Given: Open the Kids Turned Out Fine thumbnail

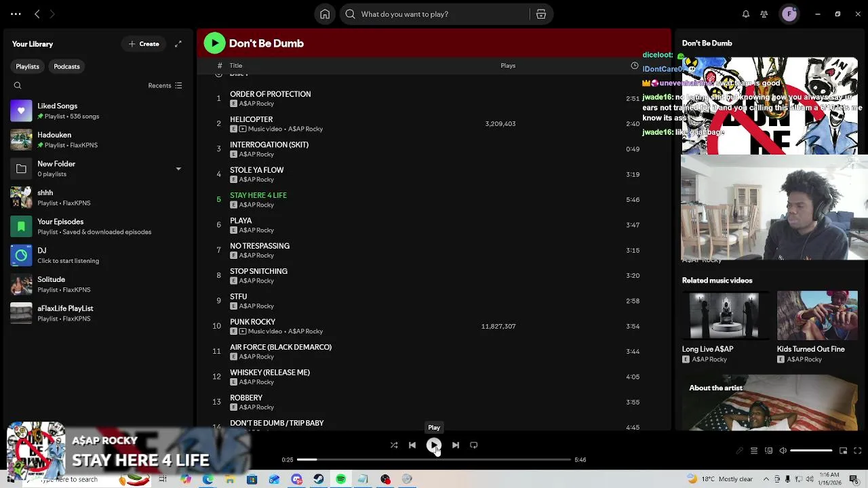Looking at the screenshot, I should coord(817,315).
